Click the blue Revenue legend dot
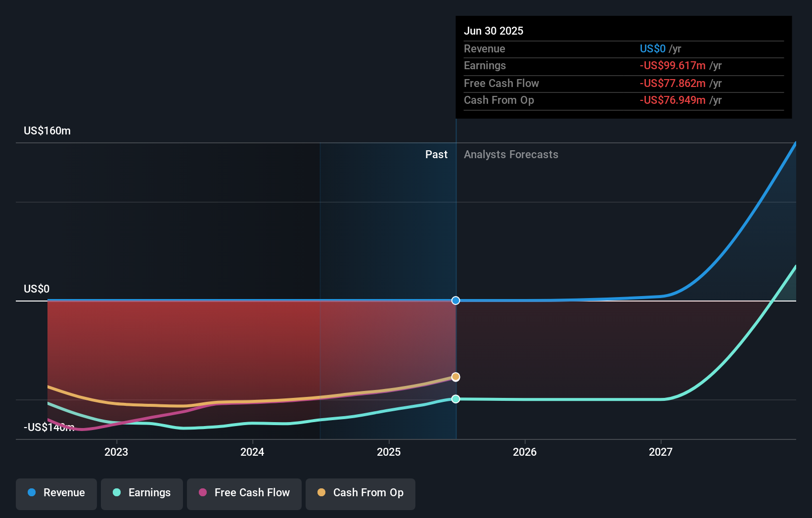 (x=32, y=493)
